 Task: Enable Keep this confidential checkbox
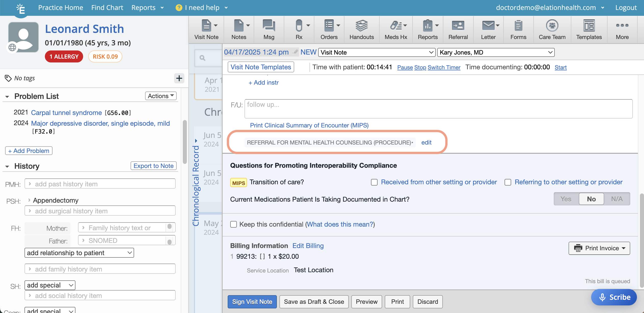click(x=234, y=224)
